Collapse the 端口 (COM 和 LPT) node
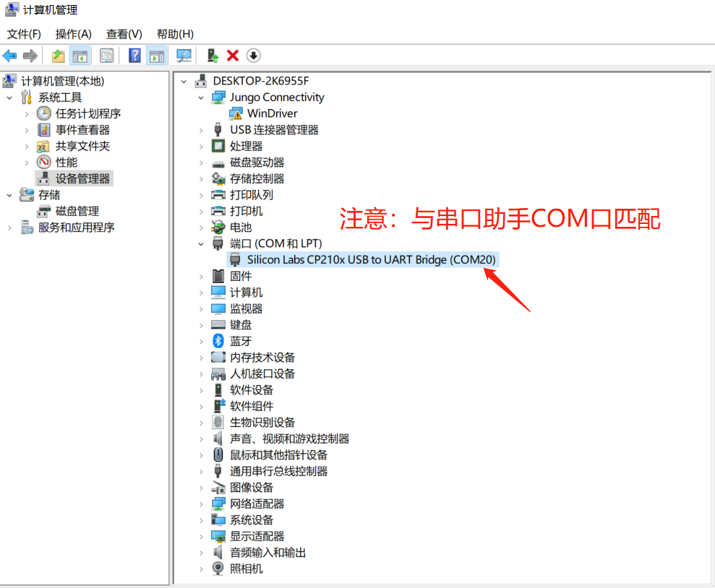This screenshot has width=715, height=588. [x=202, y=244]
